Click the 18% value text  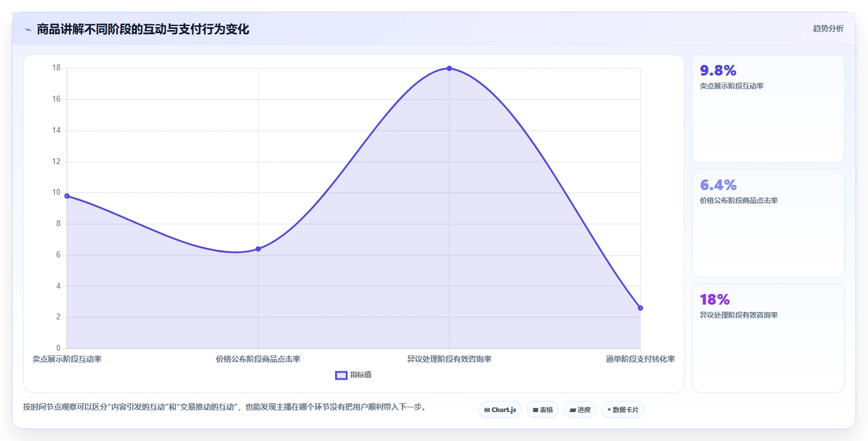click(x=715, y=300)
